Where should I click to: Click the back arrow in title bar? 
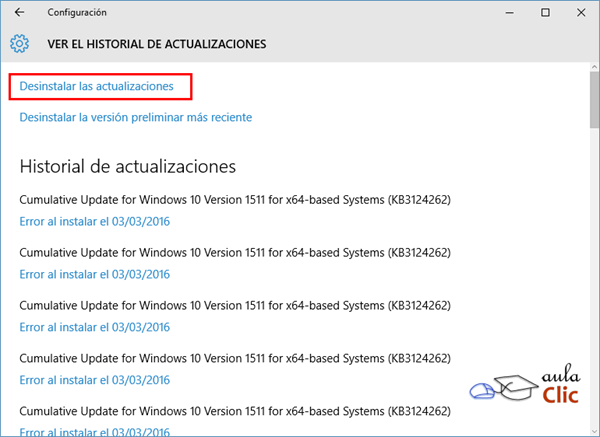(x=19, y=13)
